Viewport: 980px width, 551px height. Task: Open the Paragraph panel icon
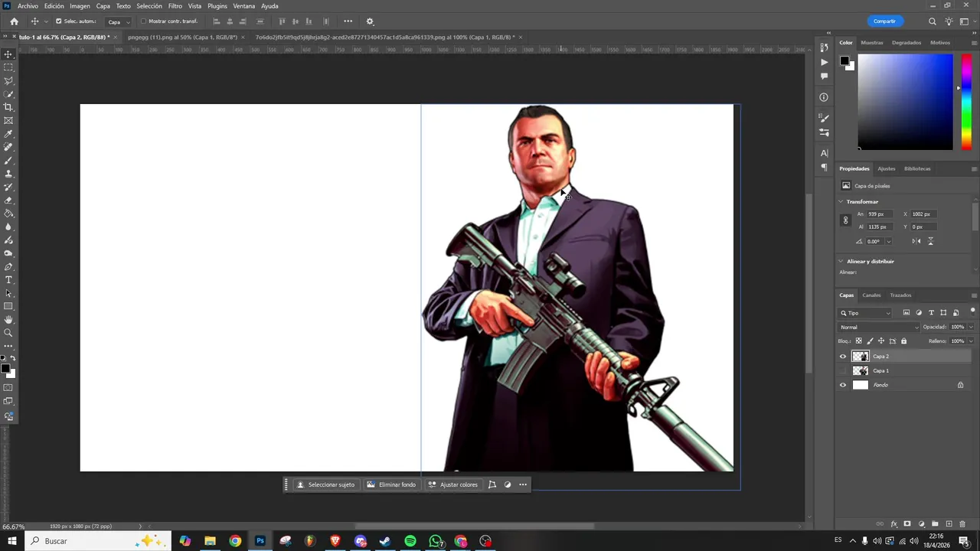pos(824,167)
